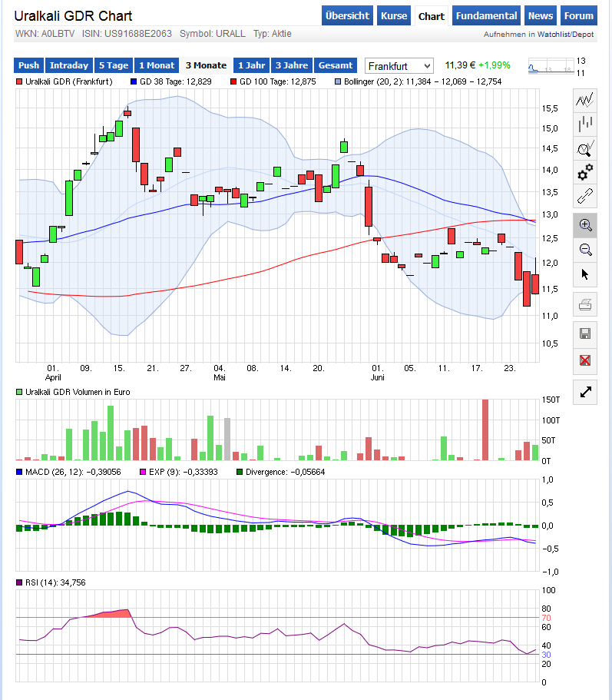This screenshot has height=700, width=612.
Task: Open News tab
Action: (540, 15)
